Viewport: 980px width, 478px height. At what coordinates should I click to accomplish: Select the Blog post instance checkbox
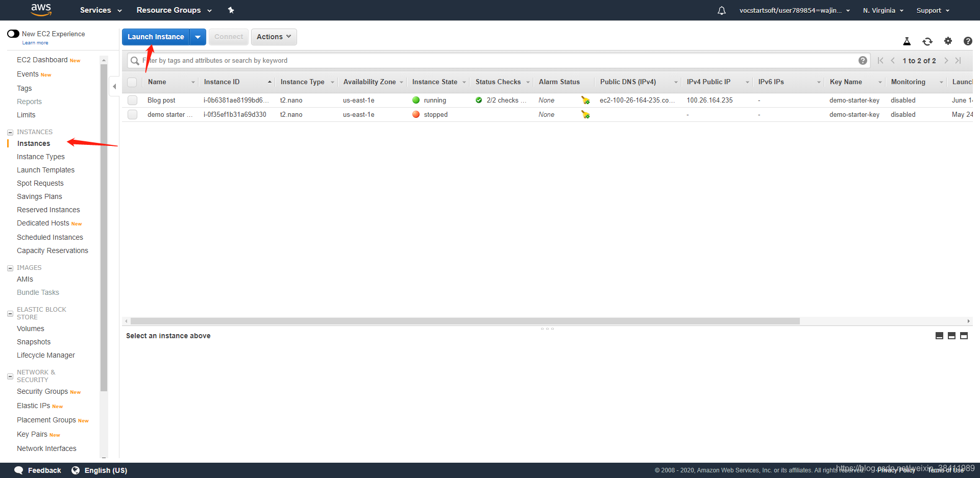point(132,100)
